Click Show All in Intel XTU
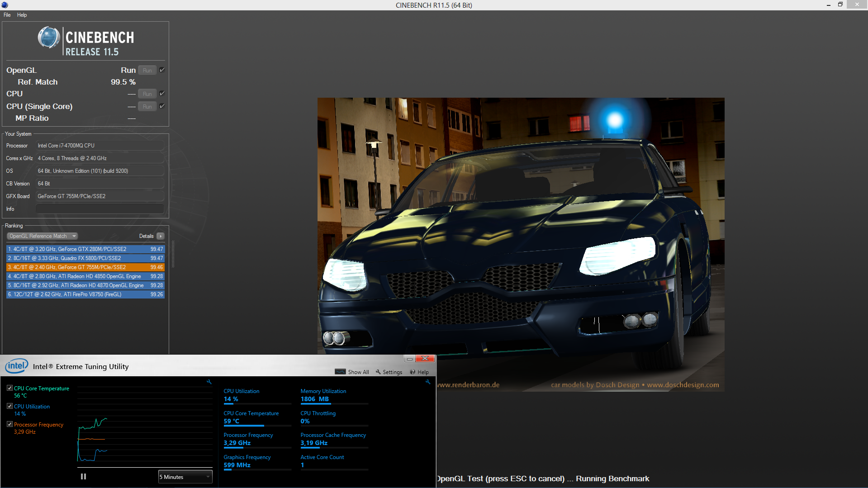The image size is (868, 488). point(358,372)
